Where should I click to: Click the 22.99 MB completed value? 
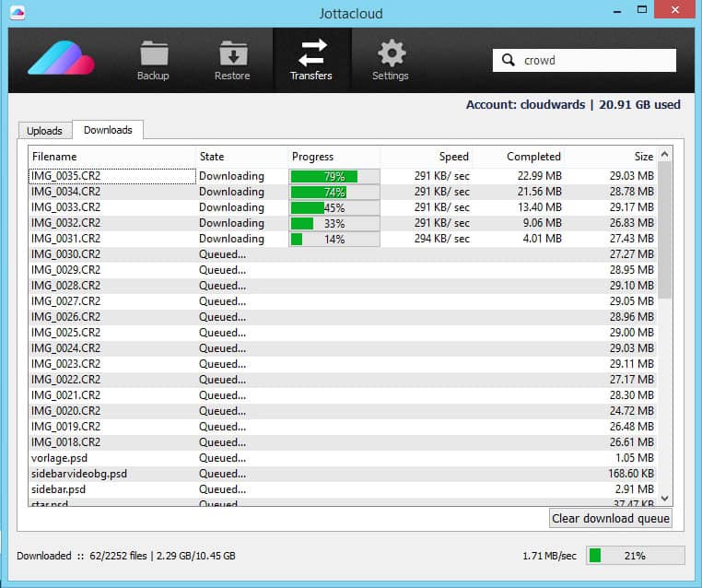[x=540, y=176]
